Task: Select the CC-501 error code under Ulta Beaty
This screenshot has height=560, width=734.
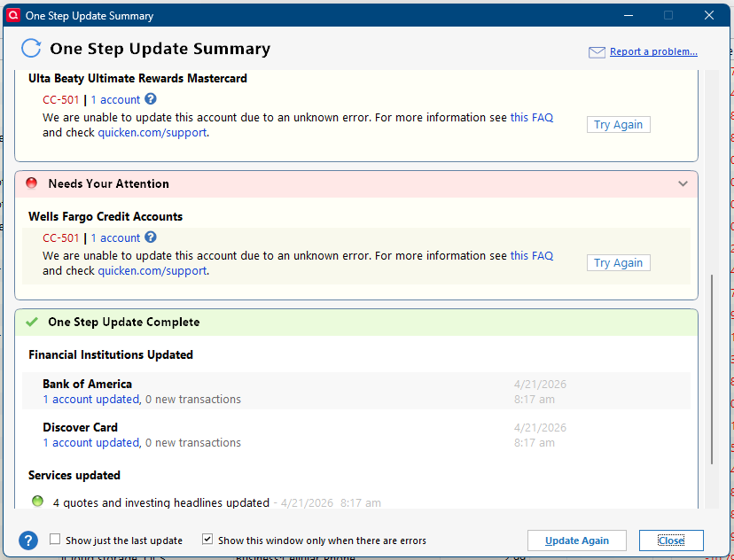Action: click(x=61, y=99)
